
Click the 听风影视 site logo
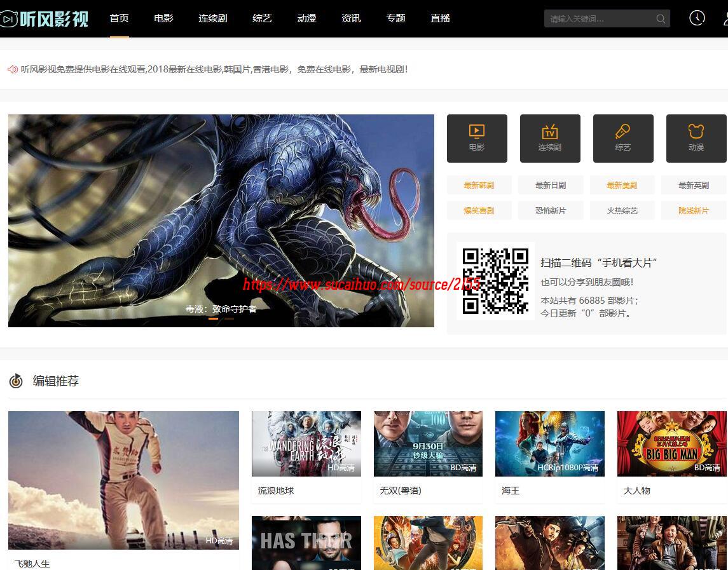pos(45,18)
